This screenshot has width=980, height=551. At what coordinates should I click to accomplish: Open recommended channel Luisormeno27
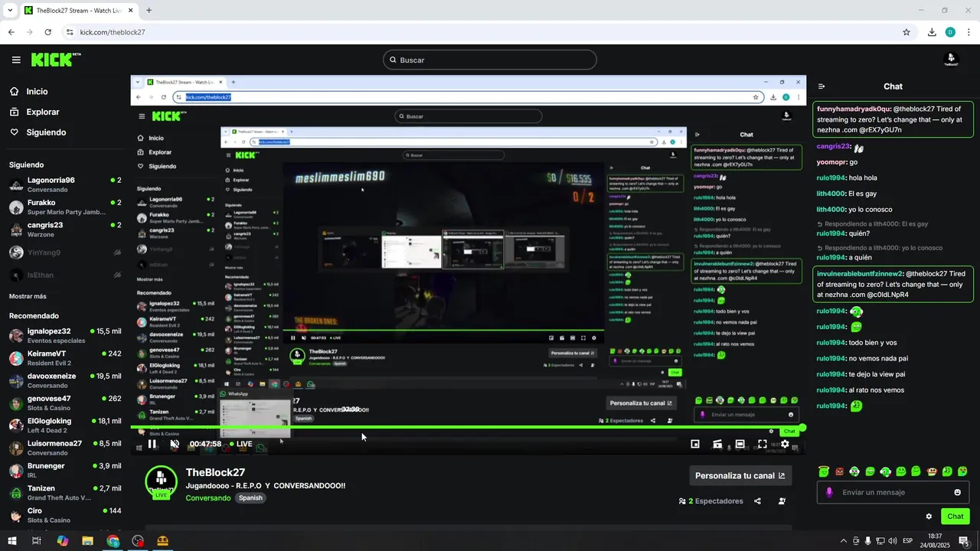tap(65, 448)
